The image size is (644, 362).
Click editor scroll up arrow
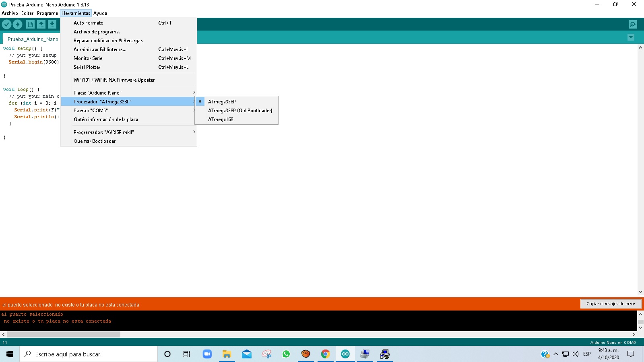click(x=640, y=47)
